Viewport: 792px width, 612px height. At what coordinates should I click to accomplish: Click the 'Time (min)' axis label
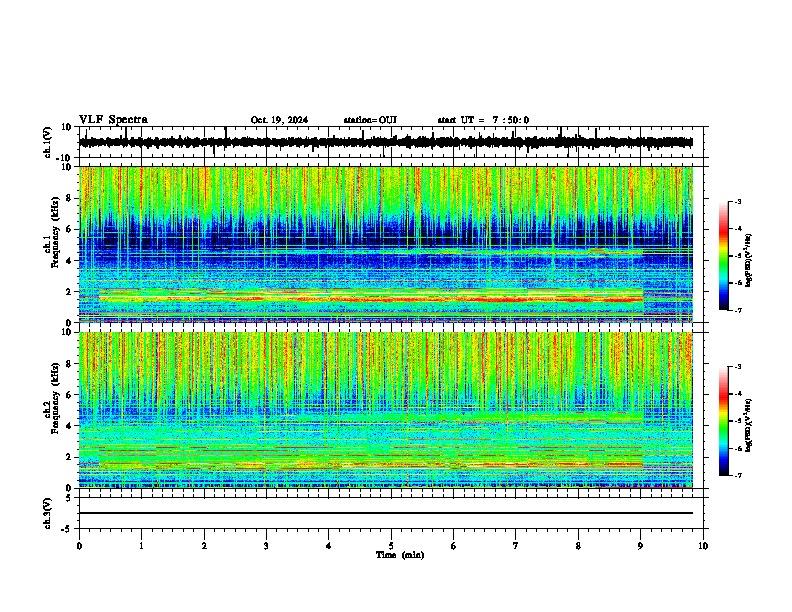400,555
